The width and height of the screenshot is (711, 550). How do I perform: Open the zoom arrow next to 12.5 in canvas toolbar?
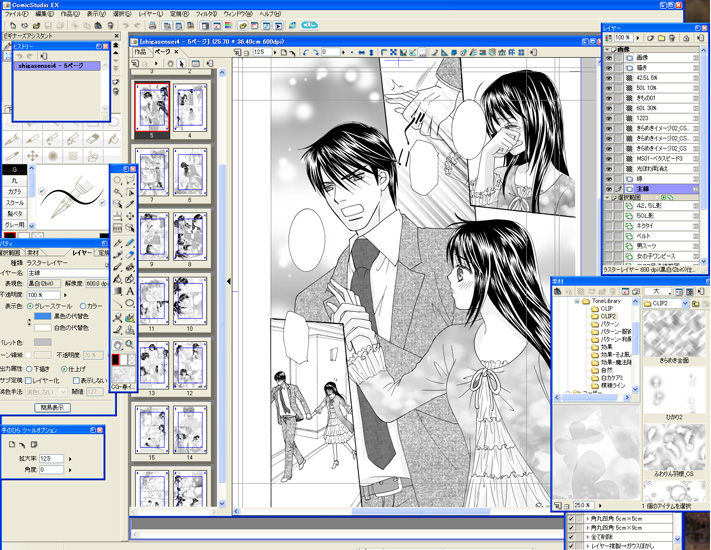coord(275,53)
